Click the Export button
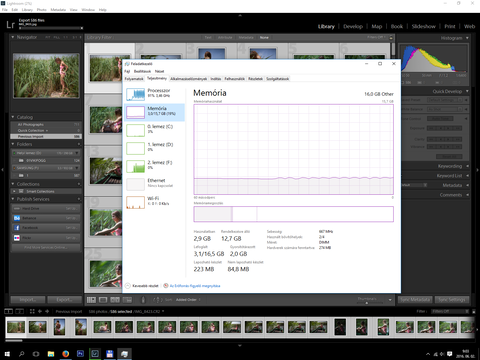This screenshot has height=360, width=480. point(64,300)
